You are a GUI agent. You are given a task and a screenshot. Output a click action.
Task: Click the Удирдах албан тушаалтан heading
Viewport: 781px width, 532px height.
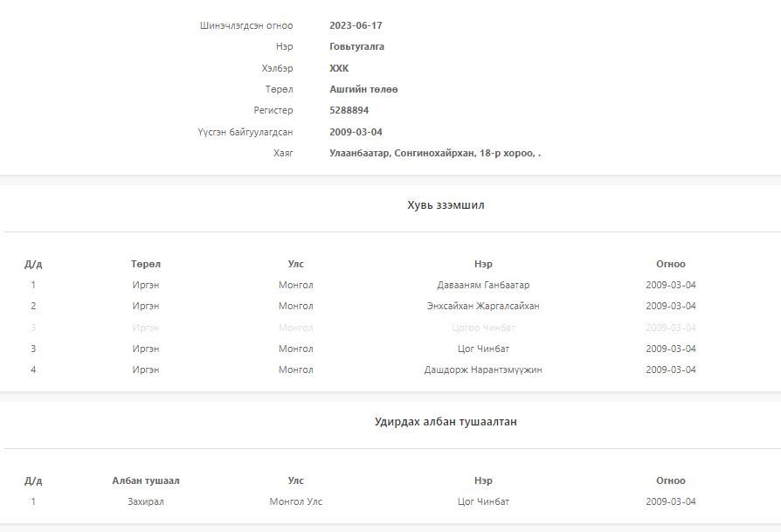pos(446,422)
